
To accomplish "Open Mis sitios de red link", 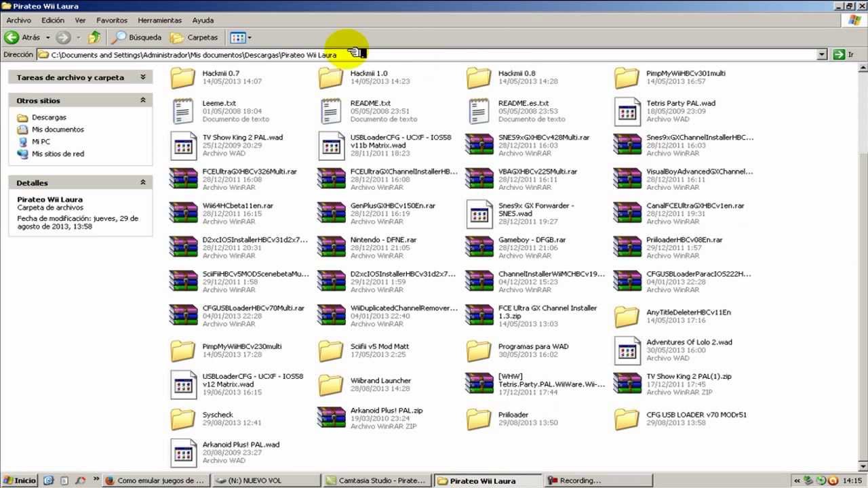I will [x=58, y=154].
